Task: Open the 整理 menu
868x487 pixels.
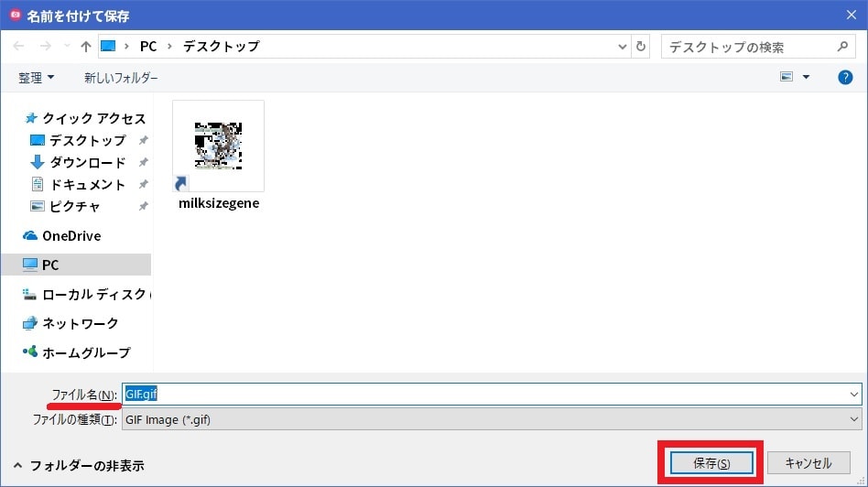Action: pos(37,78)
